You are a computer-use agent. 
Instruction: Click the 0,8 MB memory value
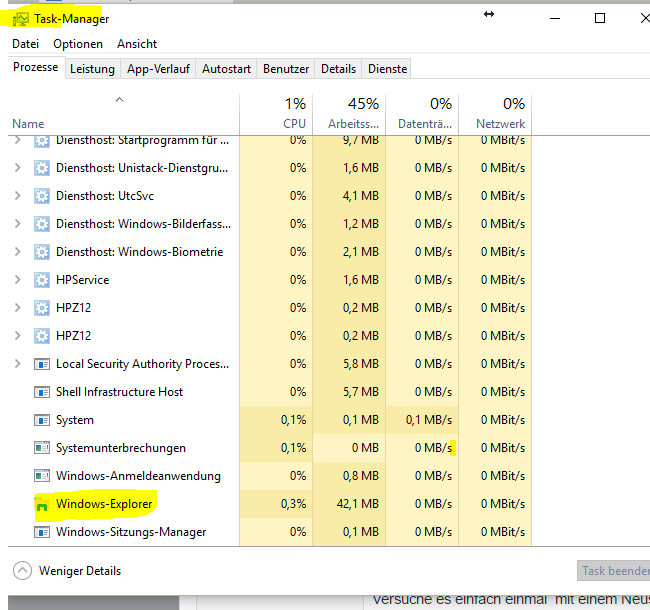361,476
